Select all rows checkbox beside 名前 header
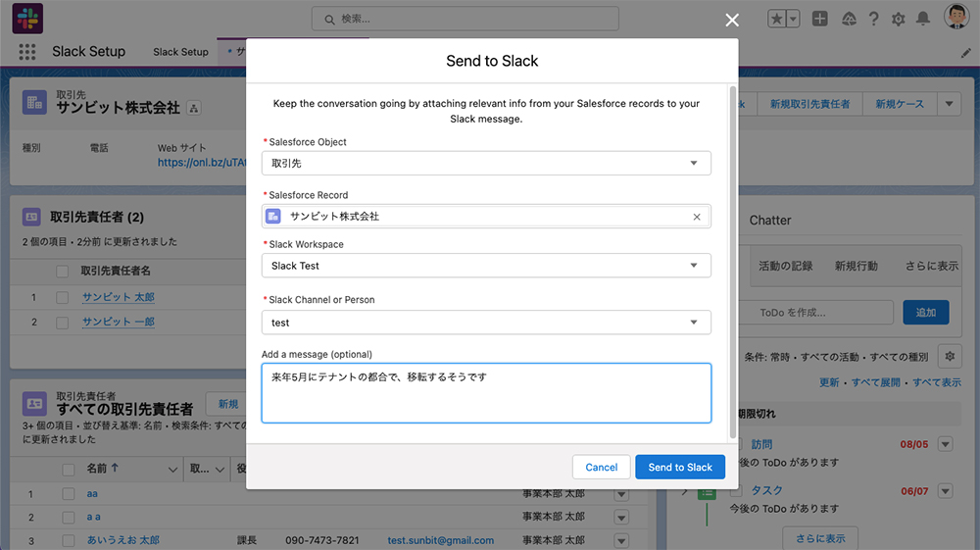This screenshot has height=550, width=980. 69,469
